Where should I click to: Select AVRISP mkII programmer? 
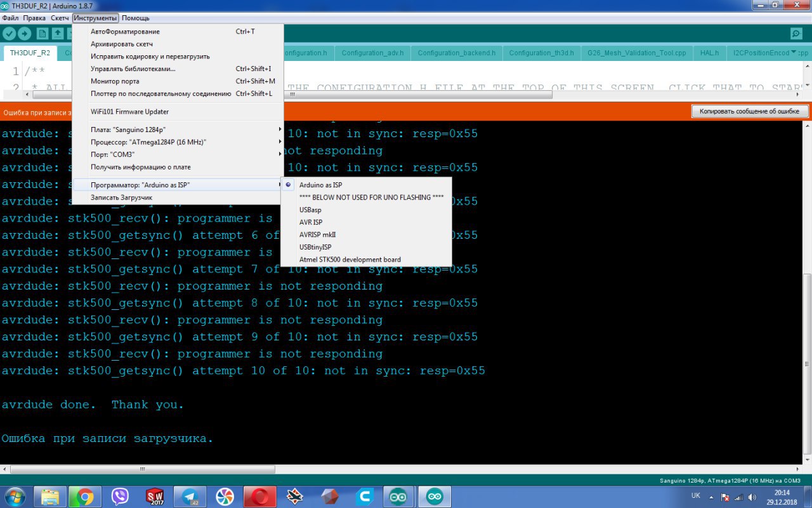click(x=366, y=234)
